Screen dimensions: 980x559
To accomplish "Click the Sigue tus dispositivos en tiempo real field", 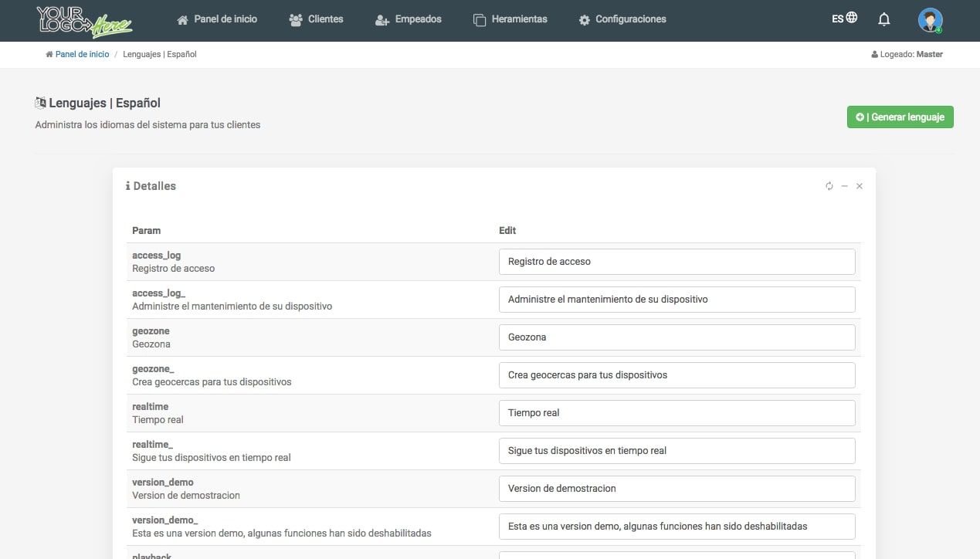I will (x=677, y=451).
